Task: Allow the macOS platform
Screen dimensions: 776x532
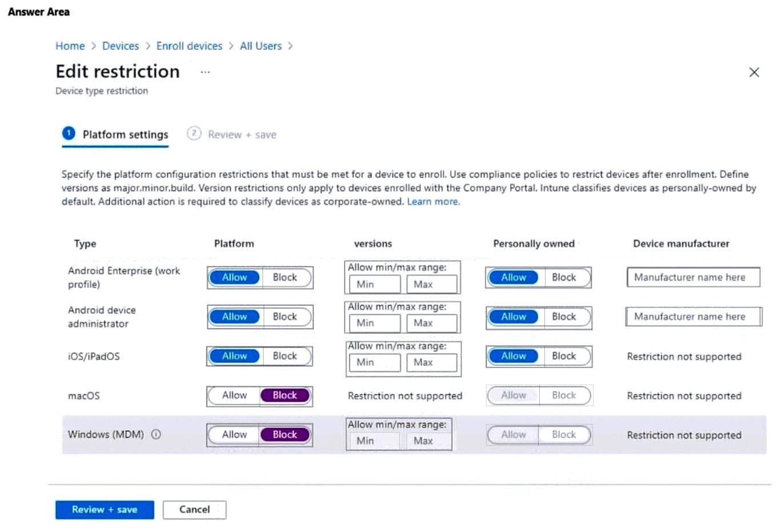Action: 234,395
